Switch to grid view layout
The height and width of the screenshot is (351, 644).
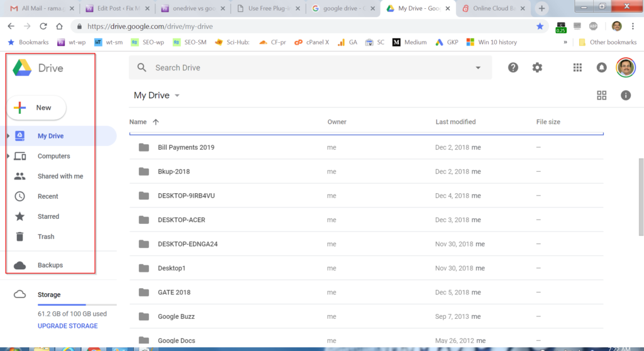coord(602,96)
